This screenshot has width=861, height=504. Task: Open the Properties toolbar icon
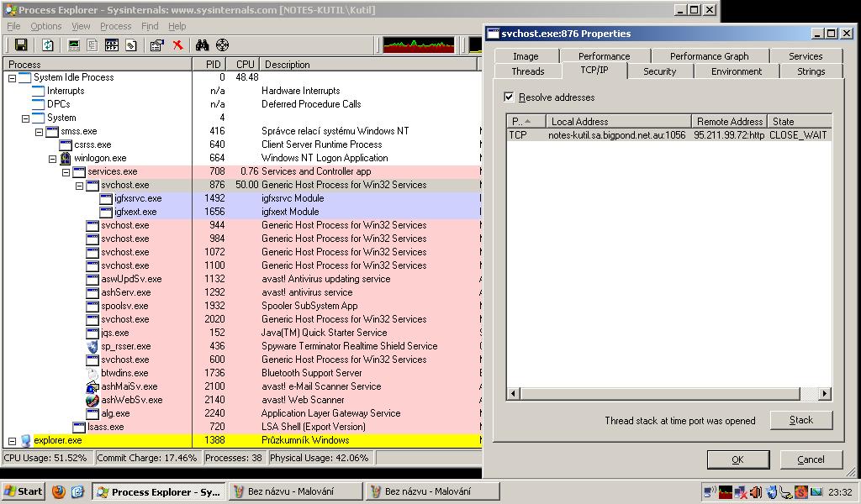[x=156, y=45]
